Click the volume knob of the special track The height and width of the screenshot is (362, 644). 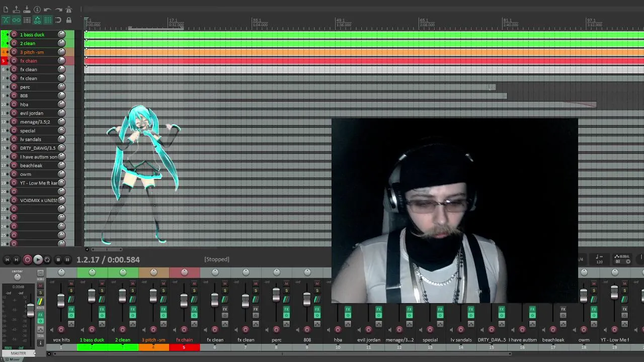(x=61, y=130)
